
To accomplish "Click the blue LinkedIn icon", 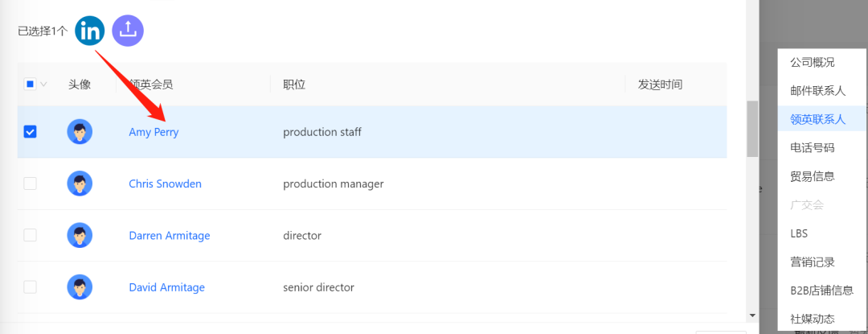I will [90, 31].
